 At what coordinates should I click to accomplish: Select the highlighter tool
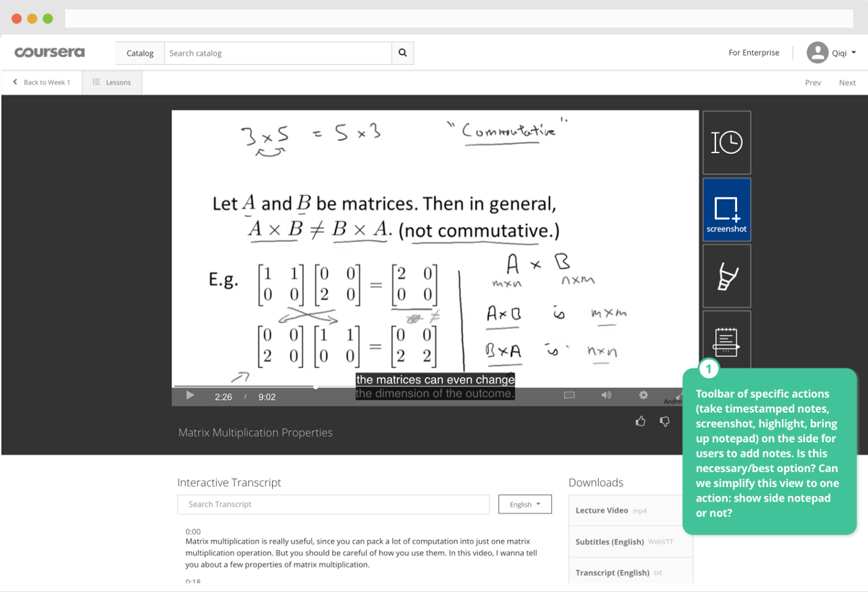pos(727,276)
